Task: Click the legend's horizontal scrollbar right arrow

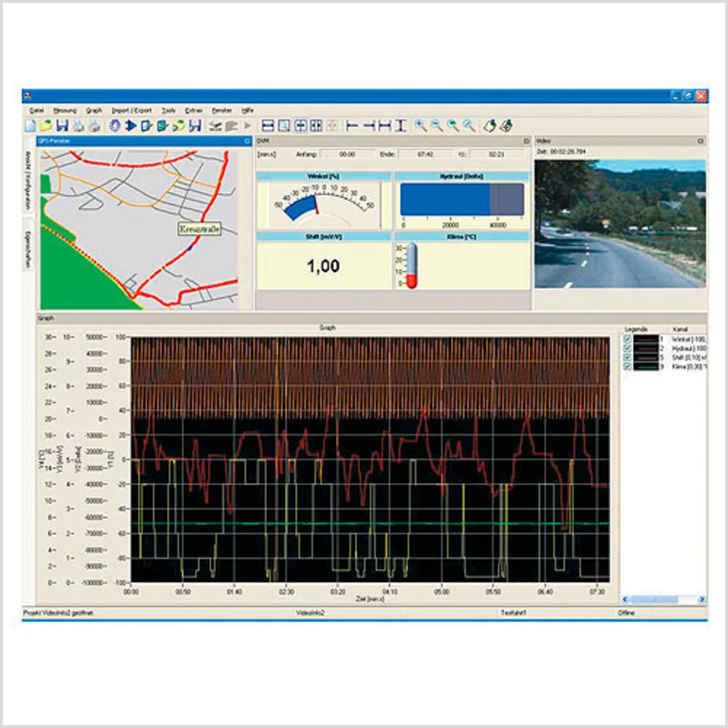Action: [702, 599]
